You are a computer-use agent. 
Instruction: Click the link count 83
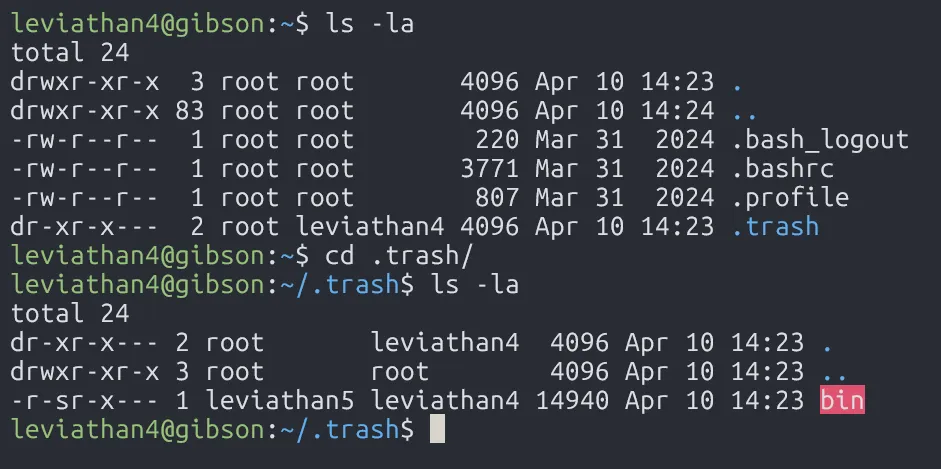click(189, 110)
